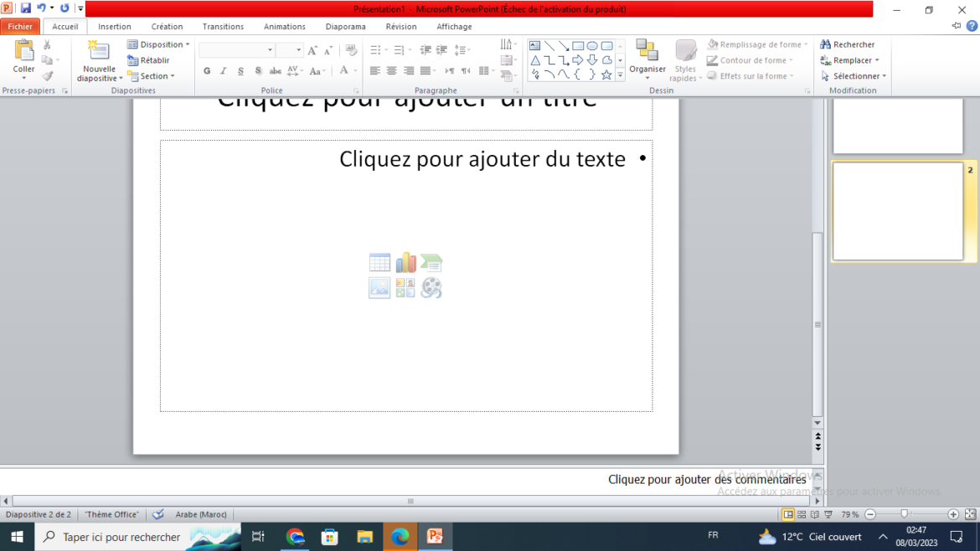Toggle text shadow formatting

tap(257, 71)
